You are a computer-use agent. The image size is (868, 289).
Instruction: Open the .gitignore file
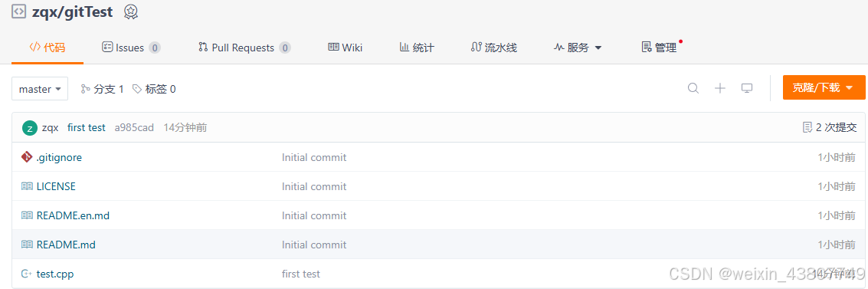point(59,157)
